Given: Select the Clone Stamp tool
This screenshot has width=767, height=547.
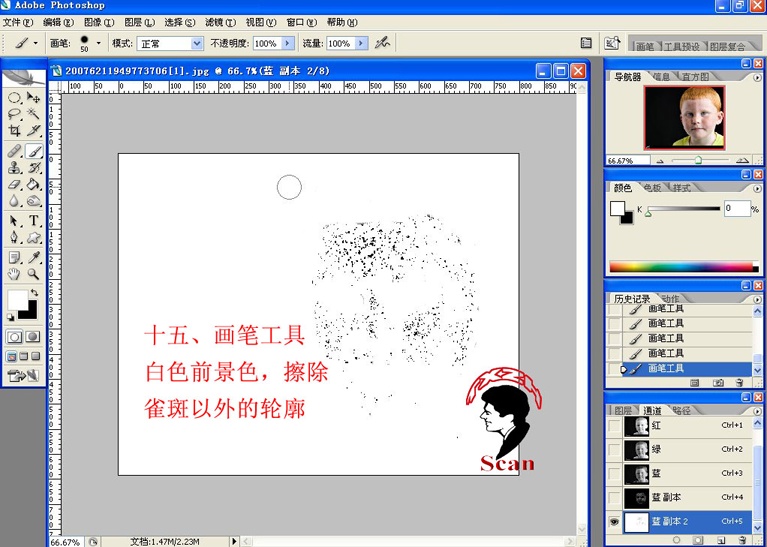Looking at the screenshot, I should tap(14, 168).
